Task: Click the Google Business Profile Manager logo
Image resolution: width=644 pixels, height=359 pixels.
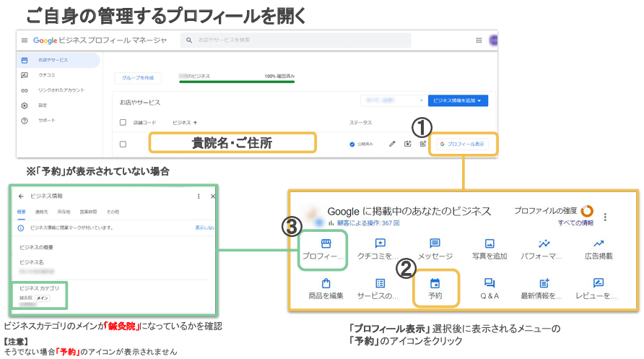Action: 100,40
